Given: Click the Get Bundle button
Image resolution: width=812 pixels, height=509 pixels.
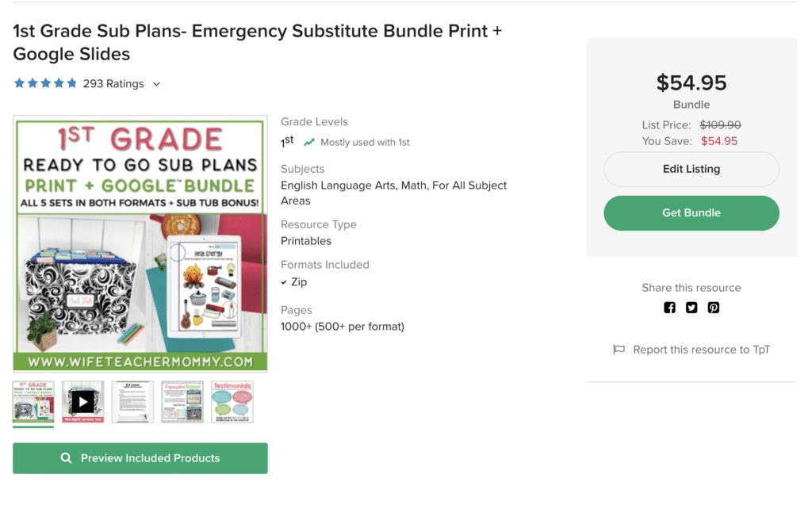Looking at the screenshot, I should [x=691, y=212].
